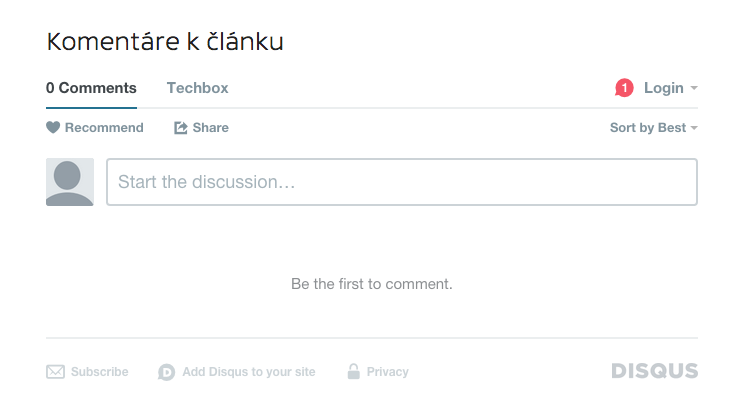Click the heart Recommend icon
Image resolution: width=748 pixels, height=416 pixels.
click(x=53, y=127)
